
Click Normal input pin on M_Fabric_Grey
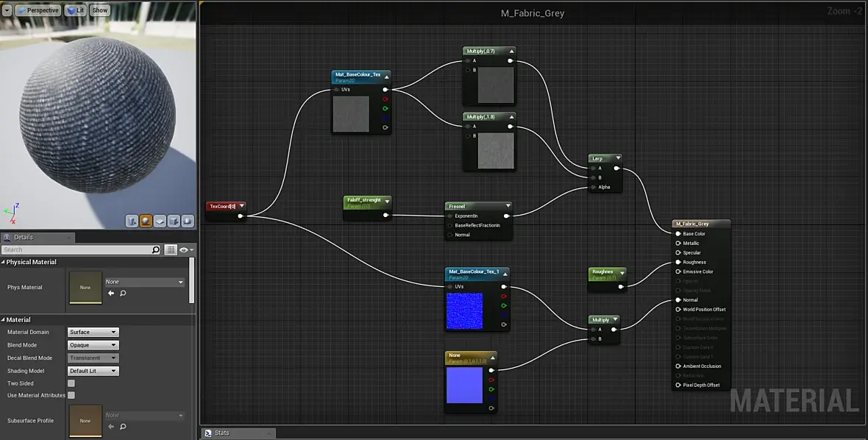[678, 300]
